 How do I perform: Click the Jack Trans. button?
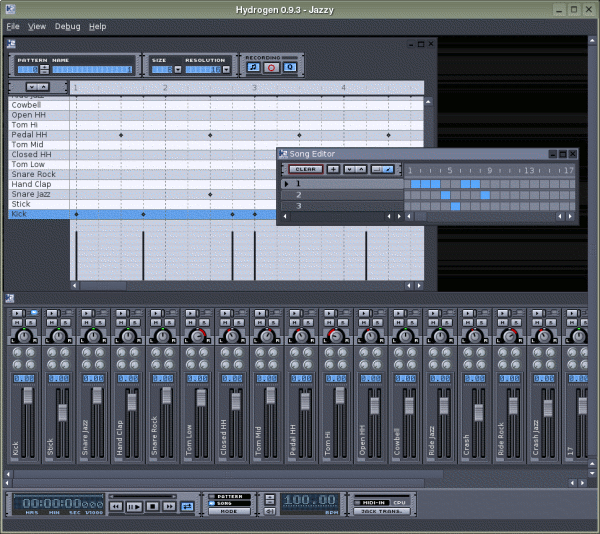point(380,511)
